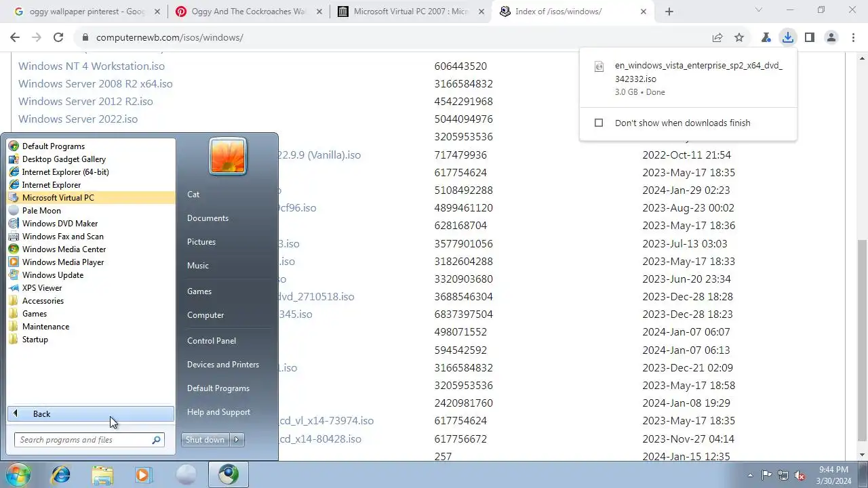The image size is (868, 488).
Task: Expand the Accessories folder
Action: (x=43, y=301)
